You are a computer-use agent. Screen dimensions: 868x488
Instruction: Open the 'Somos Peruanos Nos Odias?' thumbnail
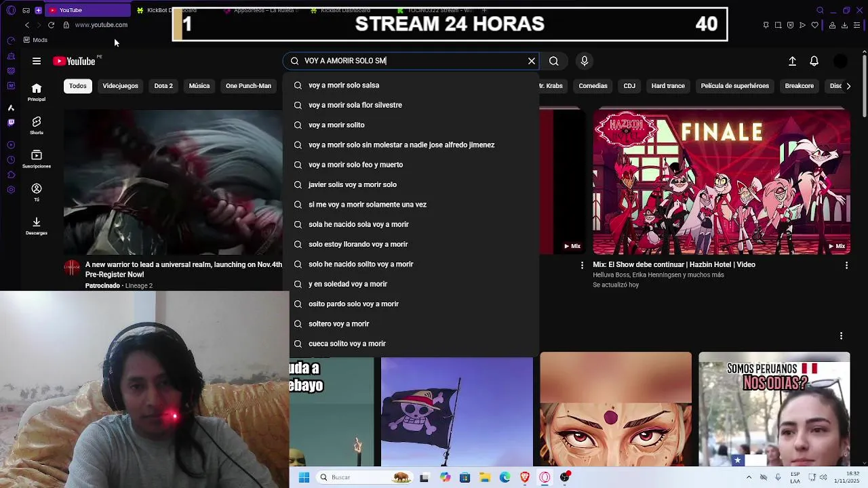point(774,409)
